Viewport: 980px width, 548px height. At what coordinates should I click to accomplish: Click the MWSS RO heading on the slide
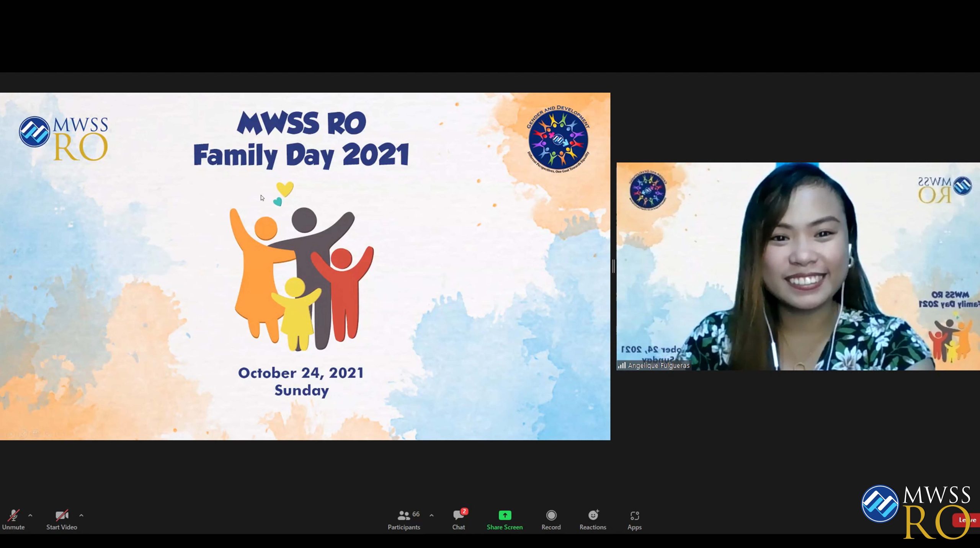point(302,123)
